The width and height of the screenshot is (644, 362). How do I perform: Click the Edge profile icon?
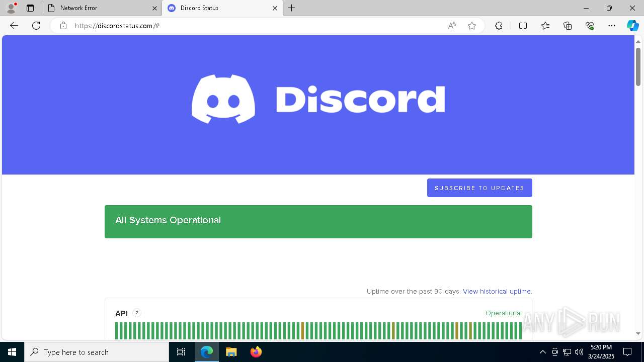[11, 8]
